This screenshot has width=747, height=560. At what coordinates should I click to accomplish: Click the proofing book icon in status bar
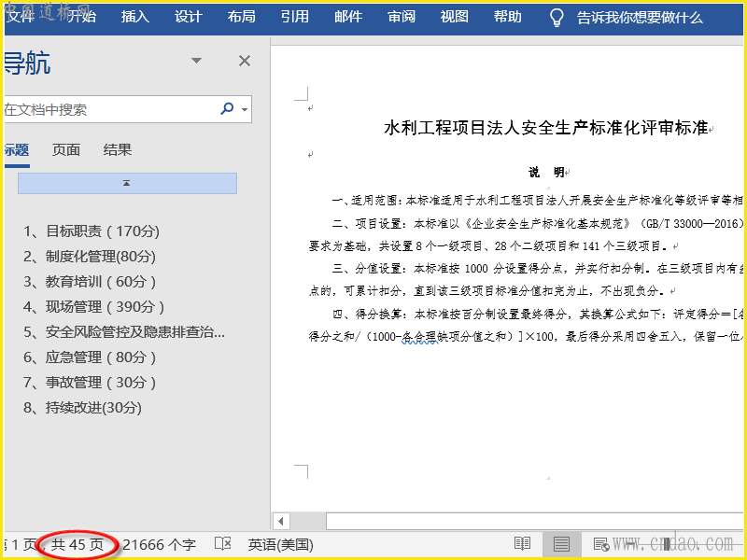coord(222,544)
